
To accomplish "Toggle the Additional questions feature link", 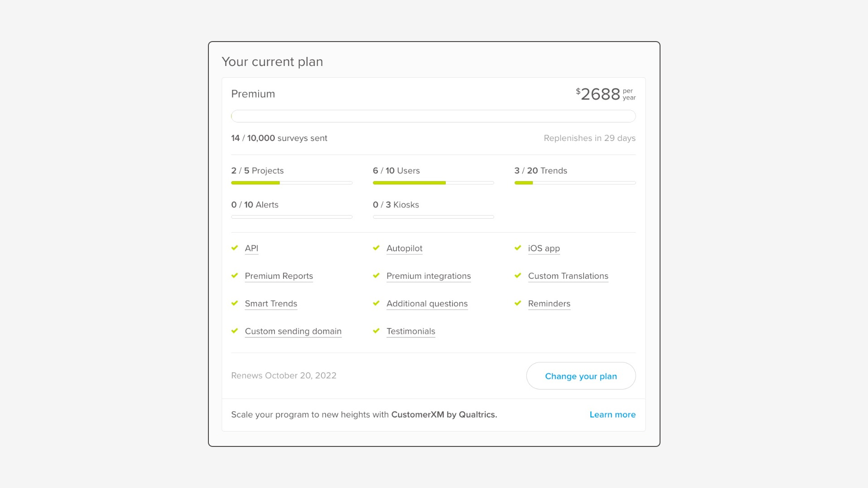I will [x=427, y=303].
